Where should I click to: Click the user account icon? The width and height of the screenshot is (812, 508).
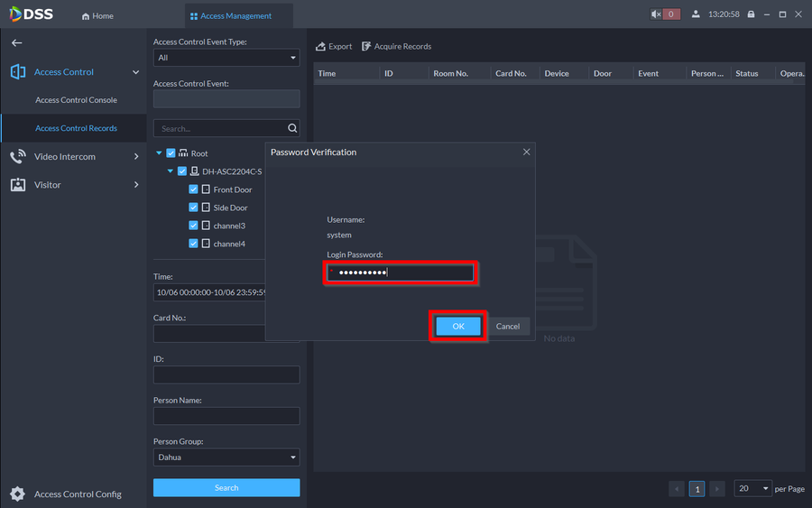pyautogui.click(x=696, y=14)
